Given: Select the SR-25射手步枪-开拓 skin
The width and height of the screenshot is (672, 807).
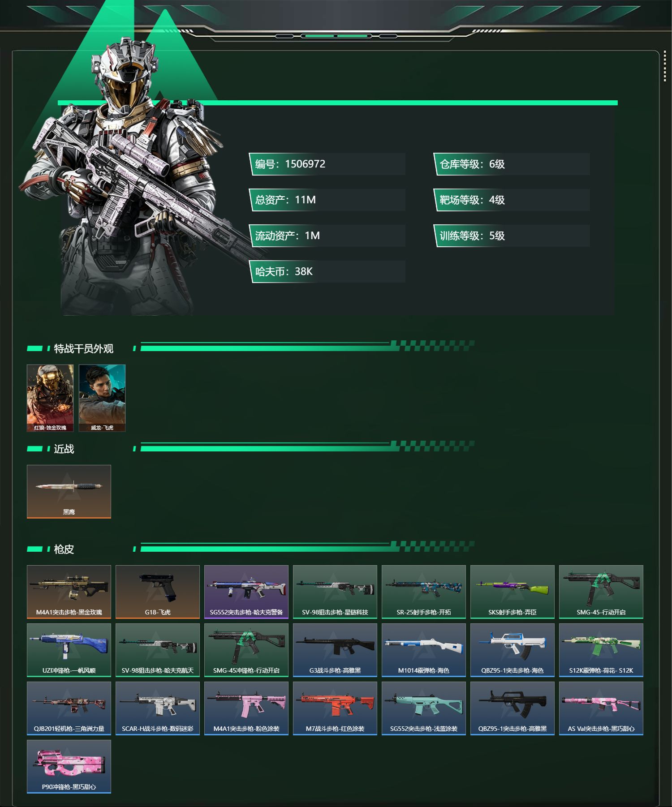Looking at the screenshot, I should pyautogui.click(x=424, y=592).
